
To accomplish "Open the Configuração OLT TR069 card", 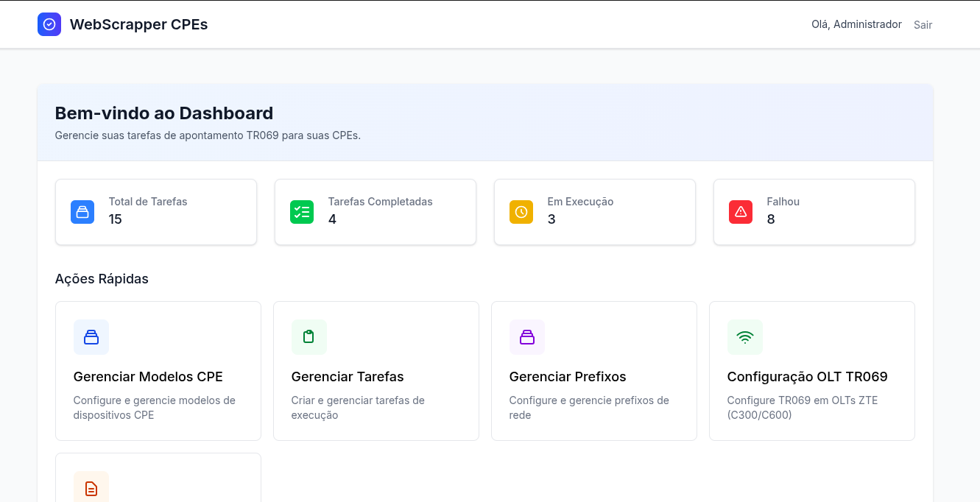I will click(811, 371).
